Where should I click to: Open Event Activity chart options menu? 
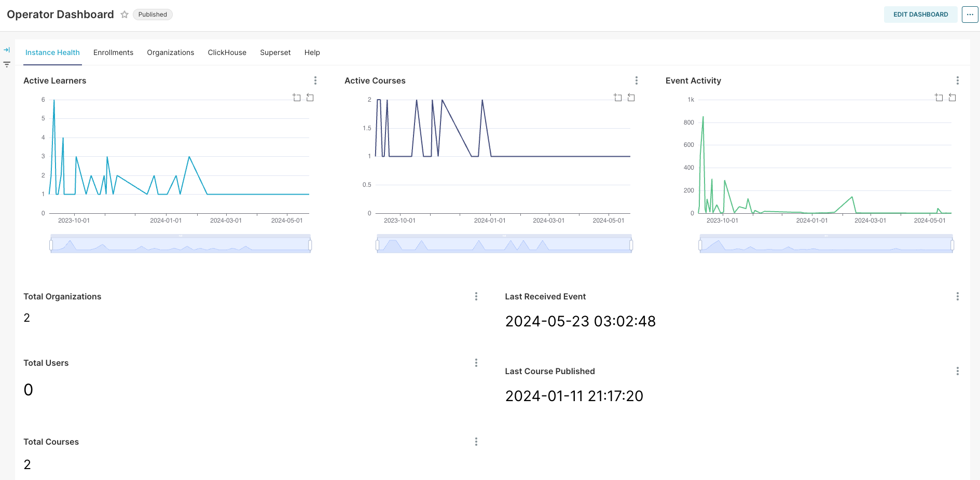click(958, 80)
